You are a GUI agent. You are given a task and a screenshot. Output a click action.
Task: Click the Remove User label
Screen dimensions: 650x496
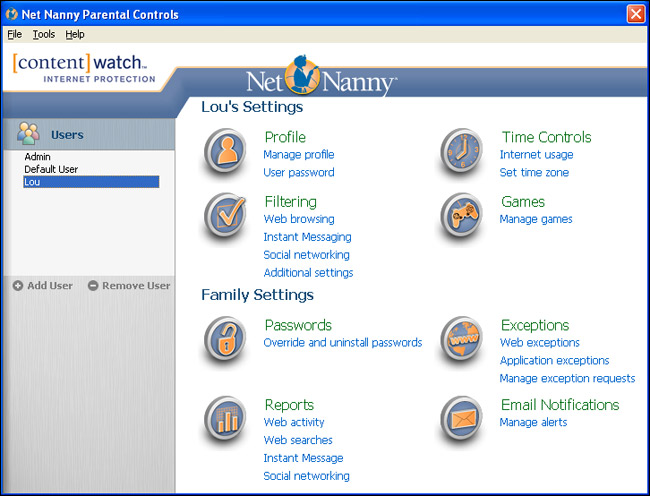coord(136,286)
